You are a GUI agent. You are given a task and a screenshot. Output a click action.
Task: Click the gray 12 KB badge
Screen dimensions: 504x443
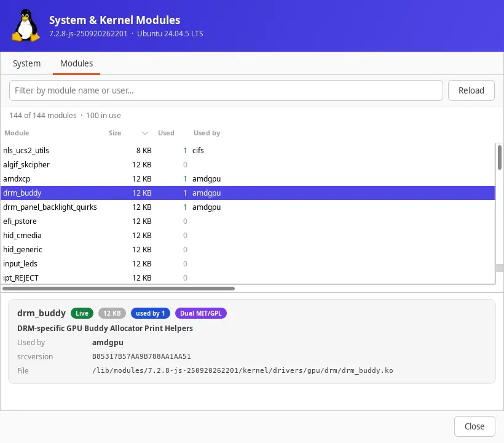tap(112, 313)
